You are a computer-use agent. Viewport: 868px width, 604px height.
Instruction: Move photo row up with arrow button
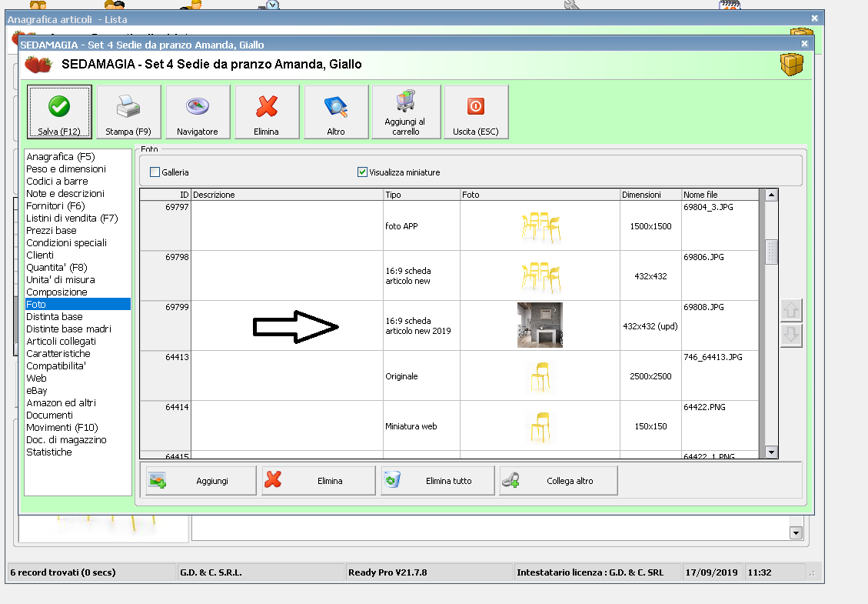coord(791,310)
